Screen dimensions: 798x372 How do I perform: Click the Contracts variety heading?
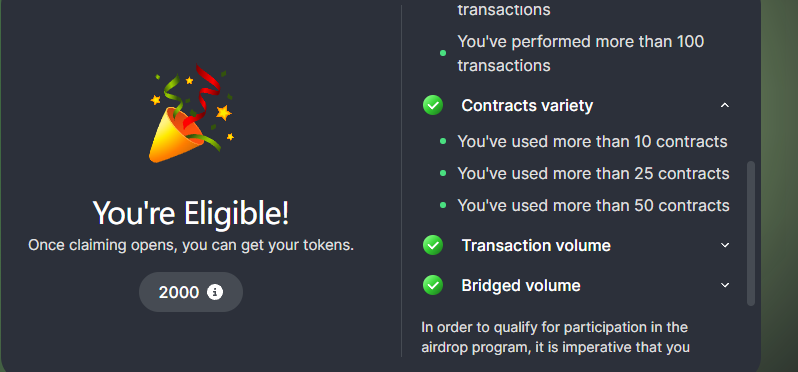click(527, 105)
